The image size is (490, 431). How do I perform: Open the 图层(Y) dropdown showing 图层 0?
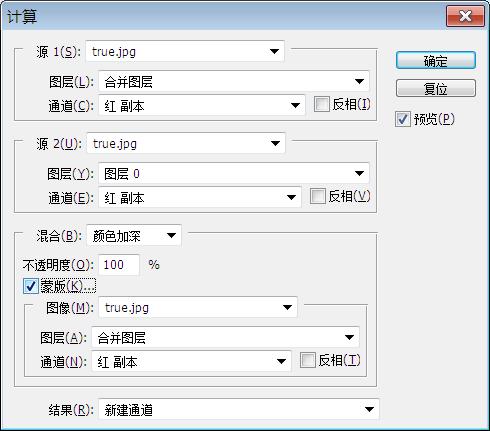click(234, 173)
